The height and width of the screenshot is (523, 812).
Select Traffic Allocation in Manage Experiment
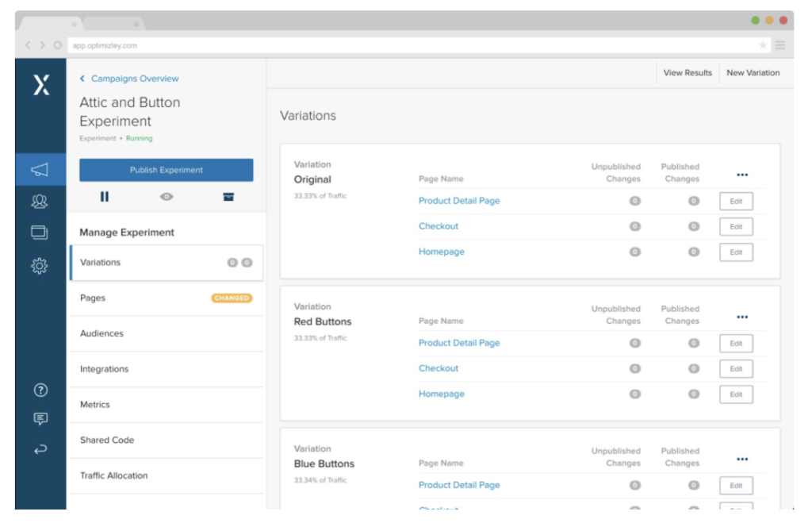click(x=167, y=476)
